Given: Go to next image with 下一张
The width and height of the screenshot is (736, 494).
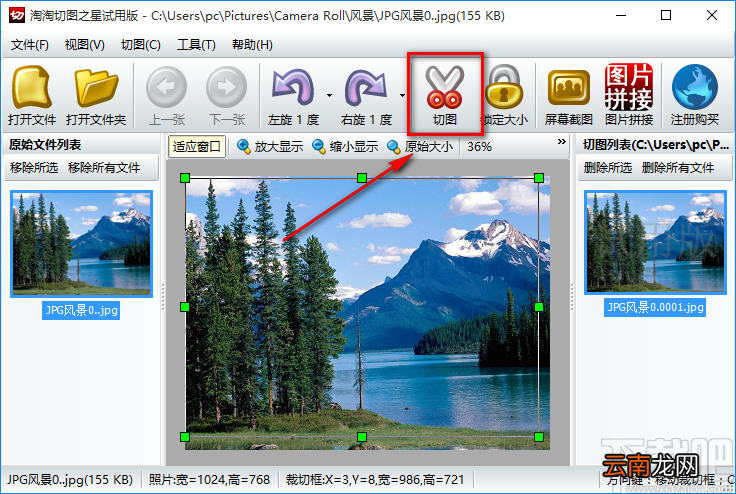Looking at the screenshot, I should tap(227, 96).
